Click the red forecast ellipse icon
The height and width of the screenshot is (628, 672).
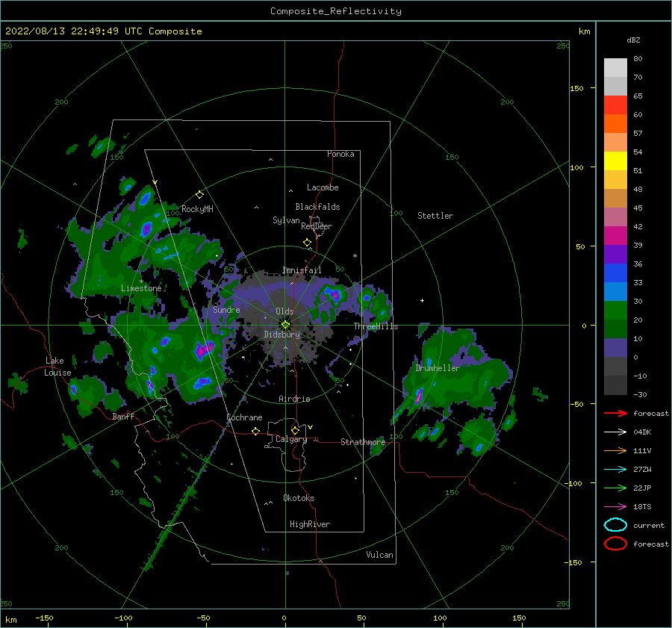click(615, 544)
